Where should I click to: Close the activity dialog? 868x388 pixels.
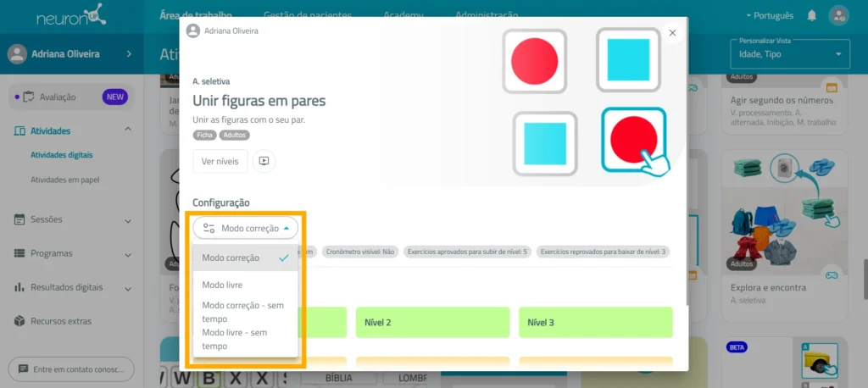672,33
